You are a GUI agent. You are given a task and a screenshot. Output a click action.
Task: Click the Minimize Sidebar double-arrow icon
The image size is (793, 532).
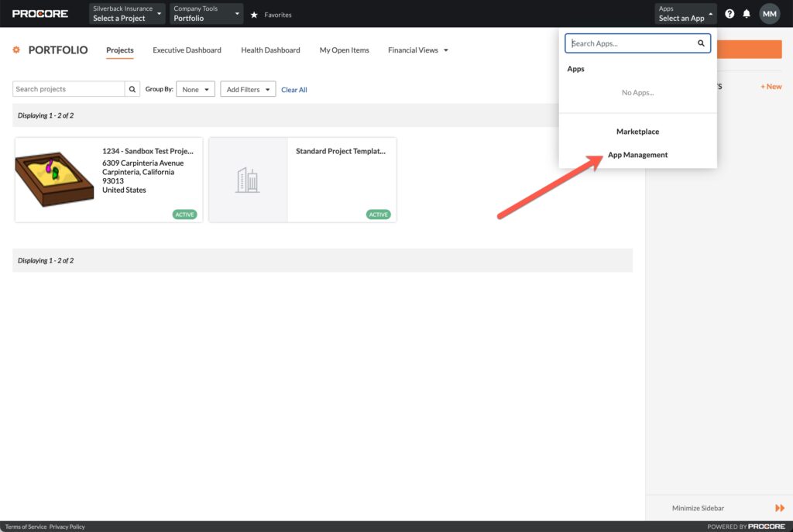pos(779,508)
